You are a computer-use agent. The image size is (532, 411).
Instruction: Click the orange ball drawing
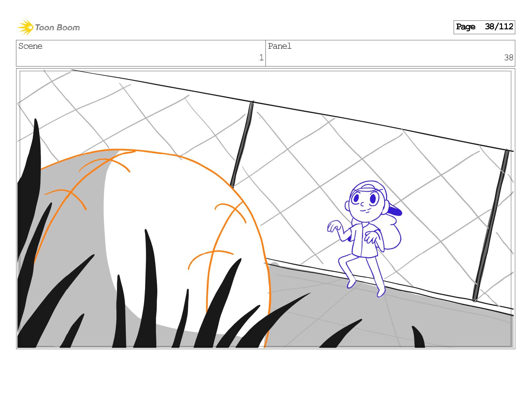[x=152, y=248]
